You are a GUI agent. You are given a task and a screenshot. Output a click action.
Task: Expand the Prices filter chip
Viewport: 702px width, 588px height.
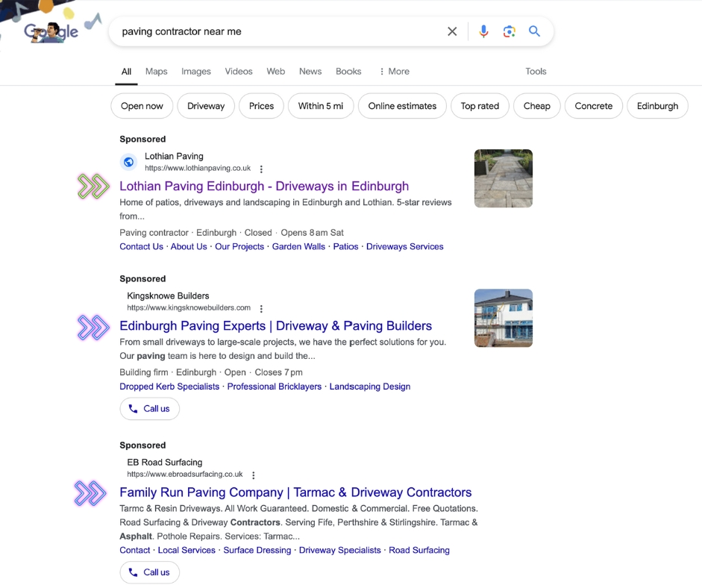pos(261,106)
